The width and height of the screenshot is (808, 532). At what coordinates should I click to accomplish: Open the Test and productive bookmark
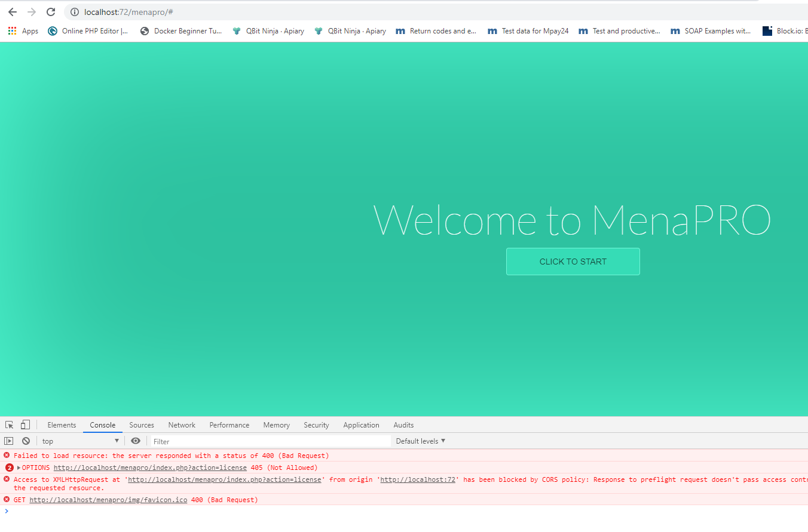click(620, 31)
